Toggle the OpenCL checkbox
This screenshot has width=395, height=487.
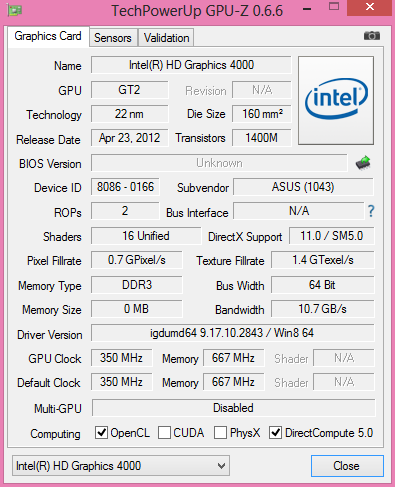pyautogui.click(x=101, y=433)
